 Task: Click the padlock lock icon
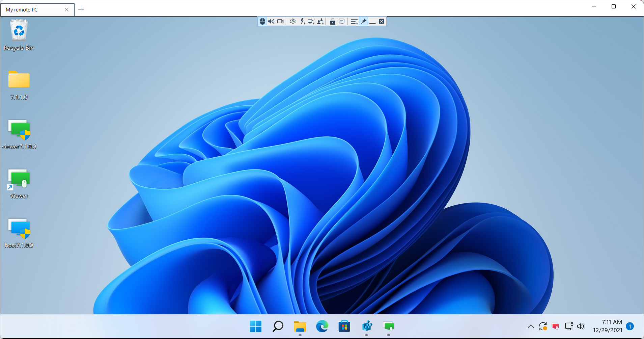point(332,22)
